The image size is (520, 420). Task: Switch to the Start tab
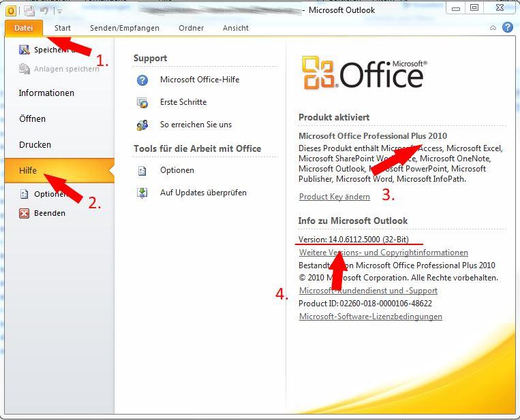62,28
